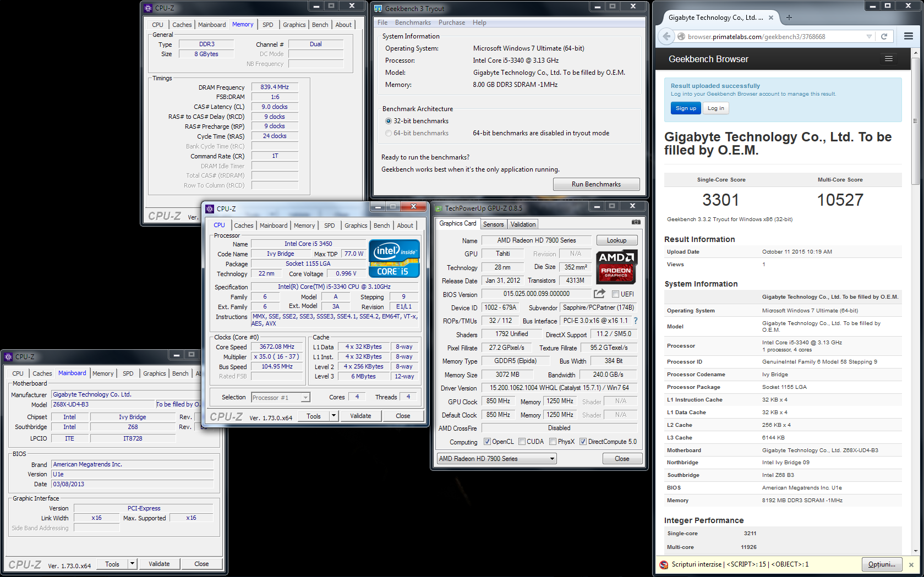The image size is (924, 577).
Task: Toggle the CUDA checkbox
Action: pos(522,442)
